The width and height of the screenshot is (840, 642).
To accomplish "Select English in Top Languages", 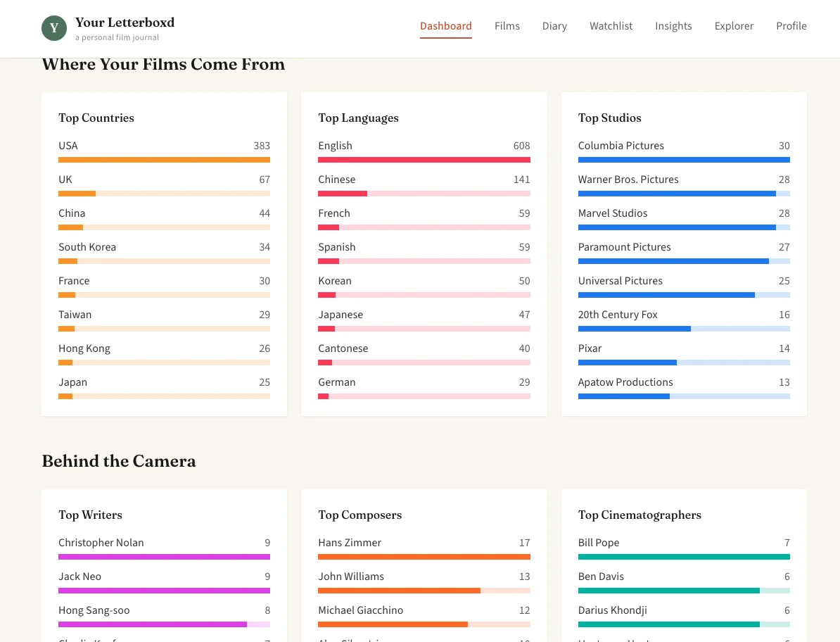I will coord(335,146).
